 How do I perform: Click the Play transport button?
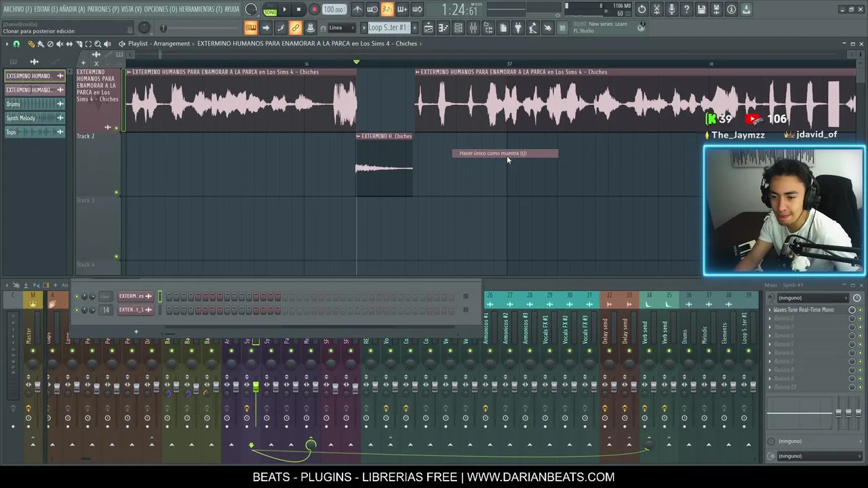284,9
